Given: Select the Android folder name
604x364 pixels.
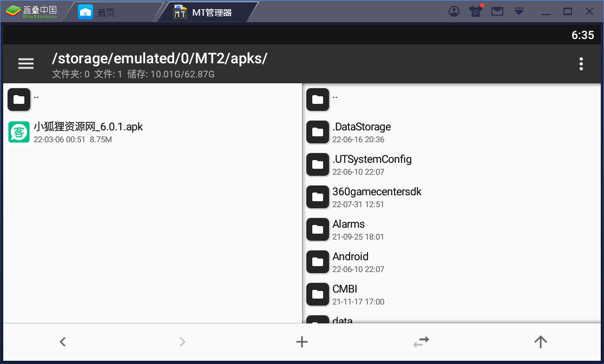Looking at the screenshot, I should pos(351,256).
